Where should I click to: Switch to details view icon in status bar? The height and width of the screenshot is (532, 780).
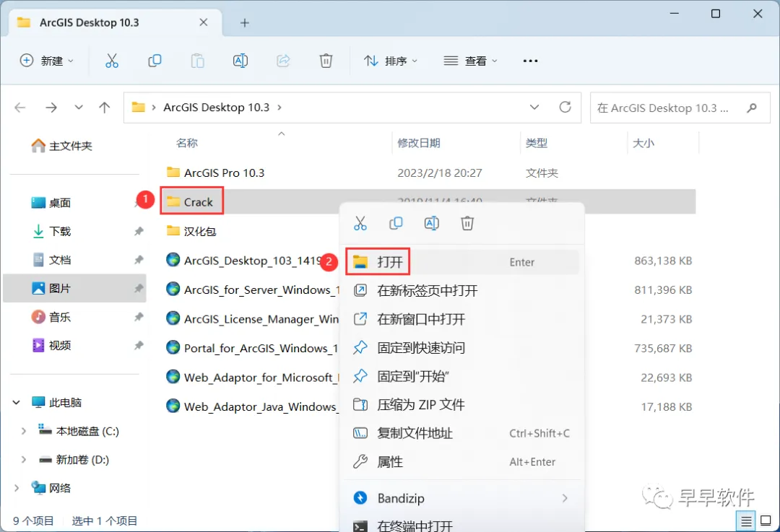[746, 521]
